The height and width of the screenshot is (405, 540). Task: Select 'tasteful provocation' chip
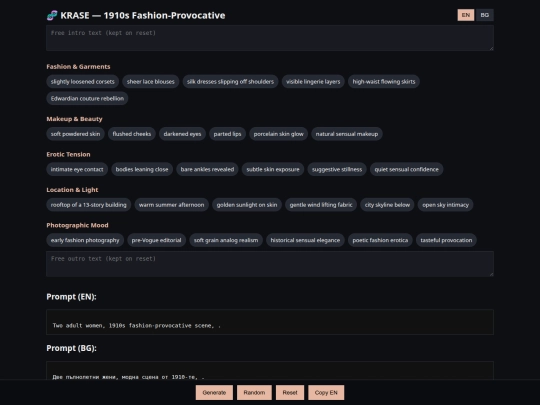pyautogui.click(x=446, y=240)
